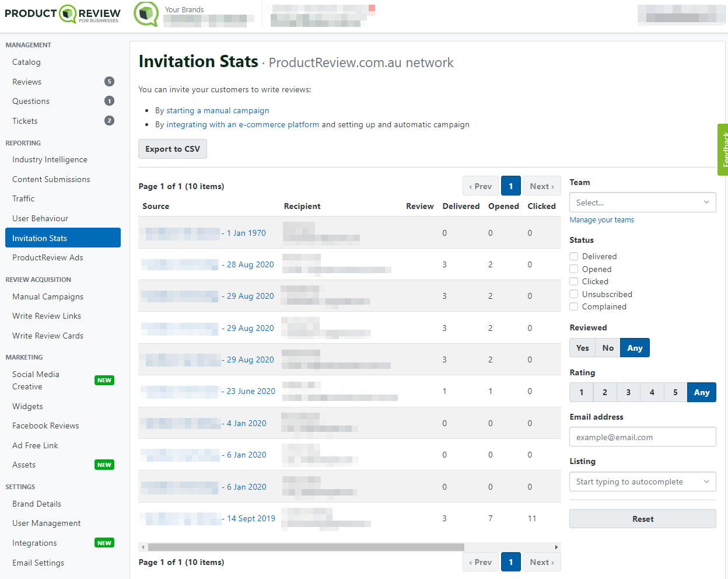Open Write Review Cards in the sidebar

(x=48, y=336)
